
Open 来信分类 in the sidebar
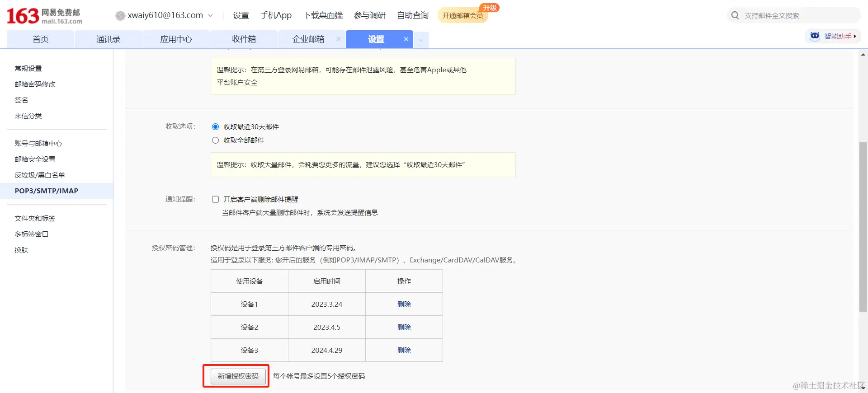28,116
